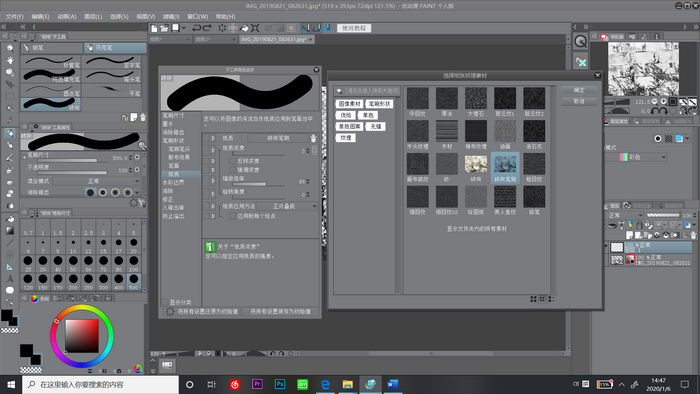Adjust the 缩放倍率 slider in sub tool detail
This screenshot has width=700, height=394.
258,184
